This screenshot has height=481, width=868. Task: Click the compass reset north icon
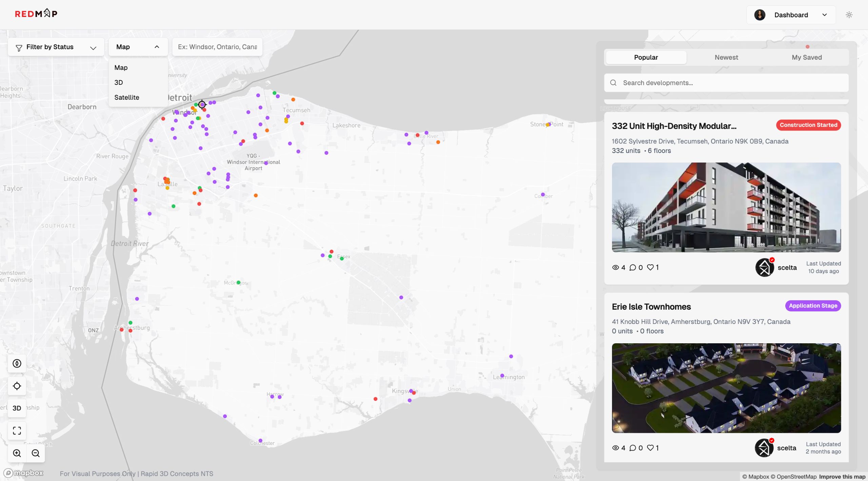click(x=17, y=363)
